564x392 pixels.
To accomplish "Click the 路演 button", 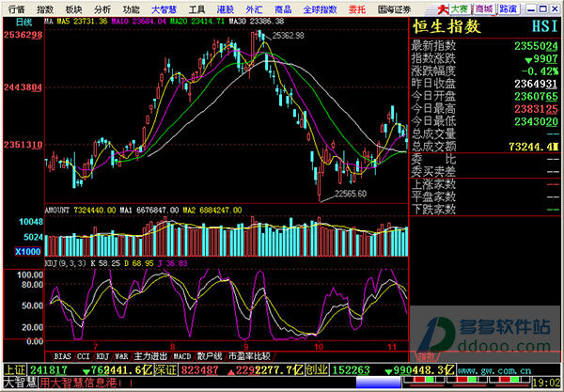I will click(x=509, y=9).
